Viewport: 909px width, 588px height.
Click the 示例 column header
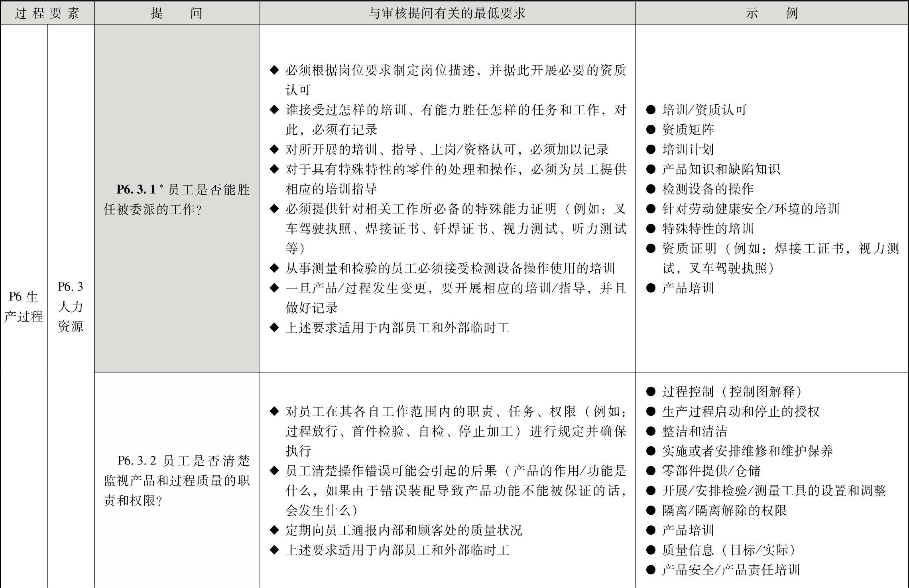point(772,13)
